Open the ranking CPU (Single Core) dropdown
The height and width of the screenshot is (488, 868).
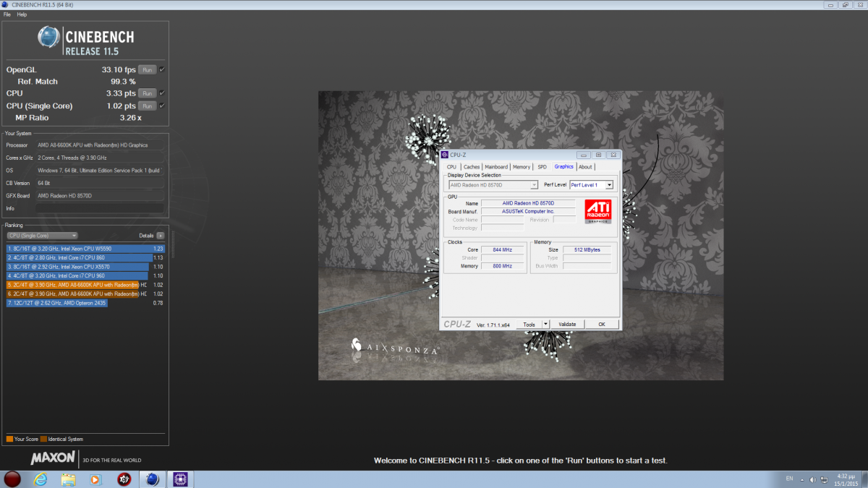click(x=42, y=236)
